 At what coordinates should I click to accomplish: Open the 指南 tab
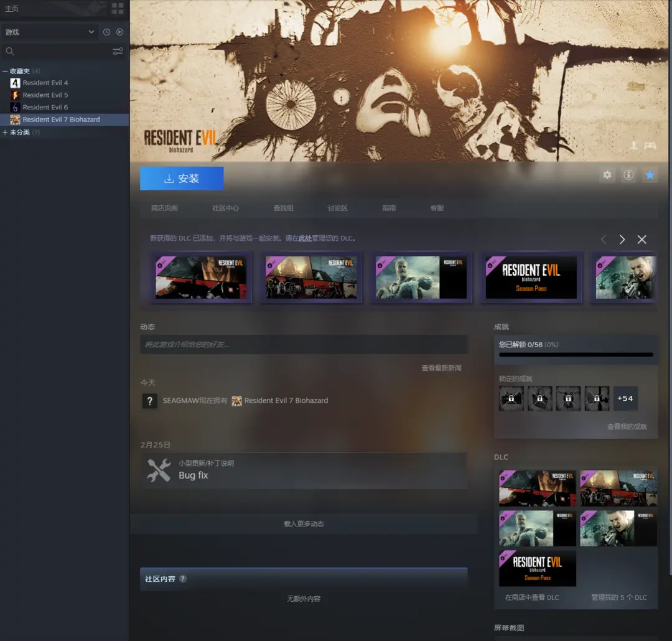(389, 208)
